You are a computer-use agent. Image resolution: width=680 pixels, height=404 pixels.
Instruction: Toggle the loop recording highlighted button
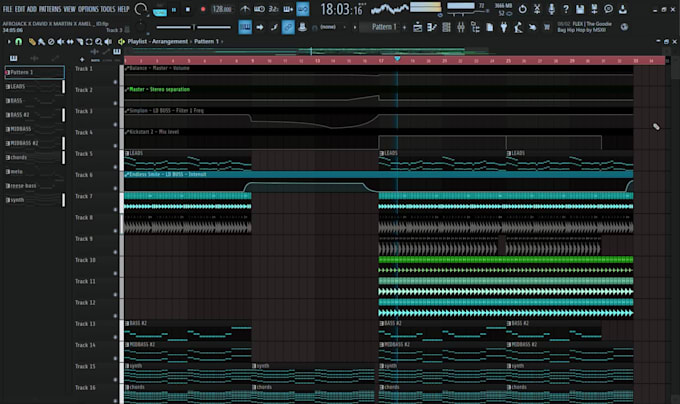click(x=303, y=9)
